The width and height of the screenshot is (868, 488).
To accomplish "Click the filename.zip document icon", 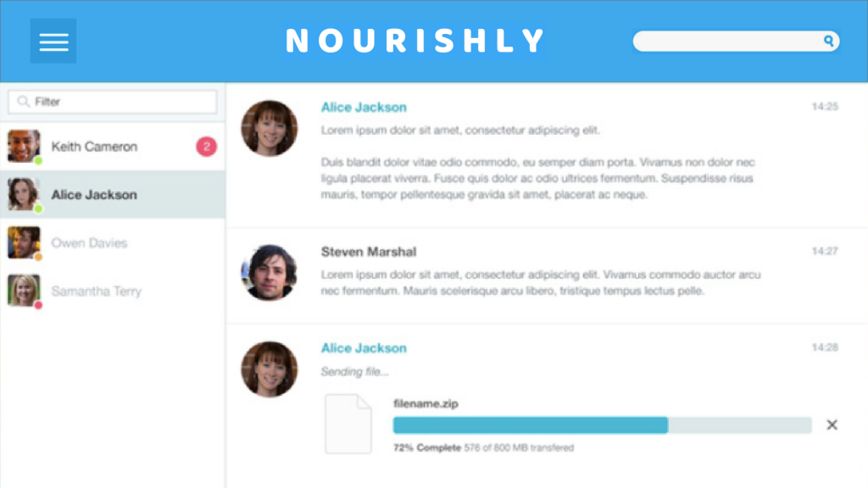I will (x=348, y=424).
